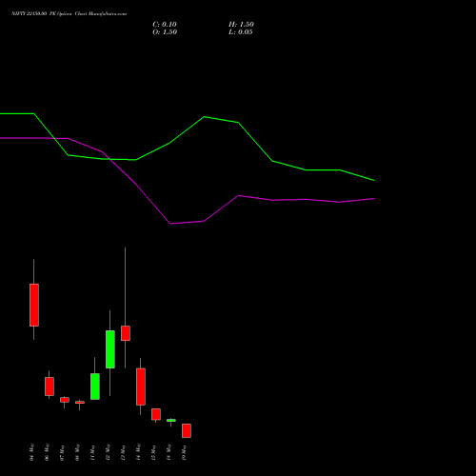476x476 pixels.
Task: Click the chart title text starting with NIFTY
Action: tap(69, 14)
